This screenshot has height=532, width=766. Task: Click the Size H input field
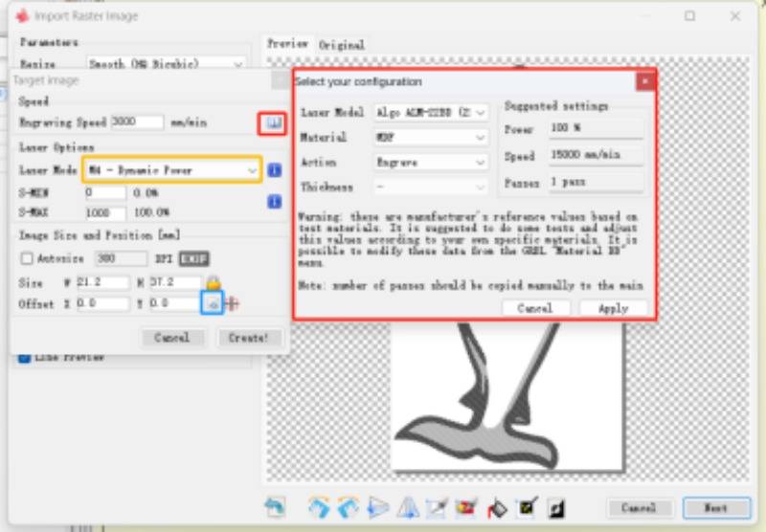174,282
